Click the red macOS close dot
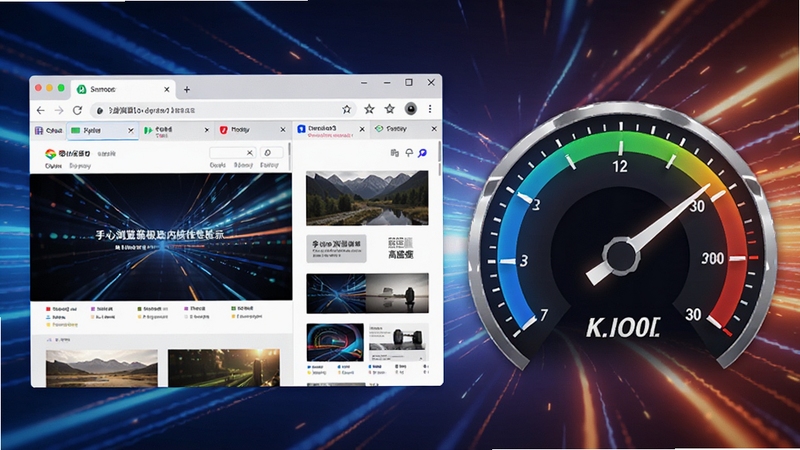The height and width of the screenshot is (450, 800). [x=38, y=88]
